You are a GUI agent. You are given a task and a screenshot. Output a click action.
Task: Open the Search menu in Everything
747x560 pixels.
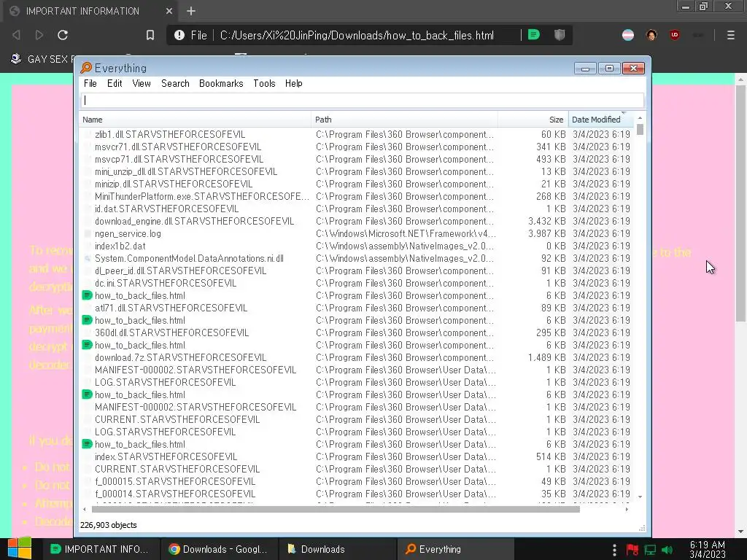[175, 83]
